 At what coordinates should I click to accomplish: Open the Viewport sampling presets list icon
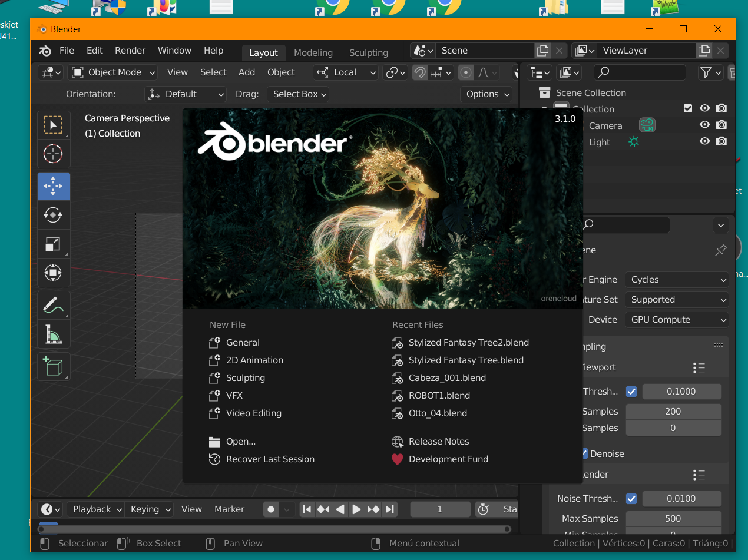point(699,367)
